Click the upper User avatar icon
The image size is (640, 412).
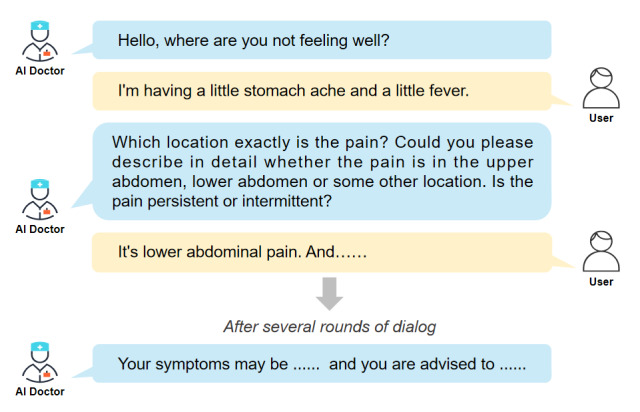[x=601, y=88]
